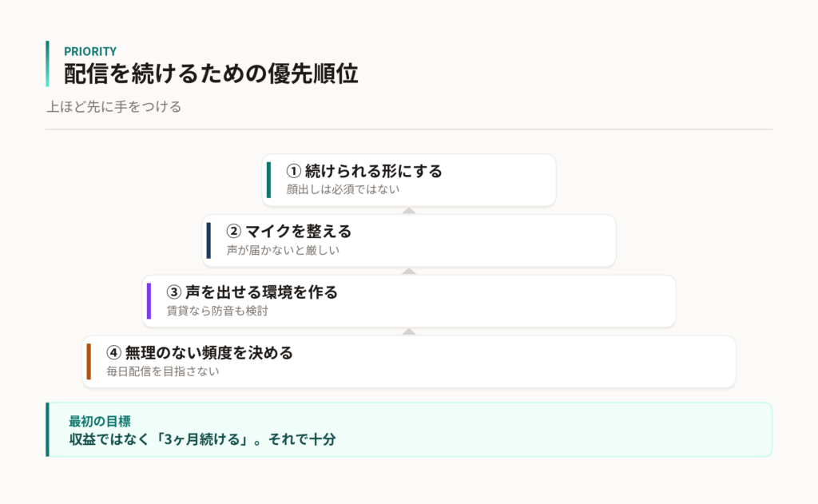Click the PRIORITY label above the title
The image size is (818, 504).
[90, 51]
